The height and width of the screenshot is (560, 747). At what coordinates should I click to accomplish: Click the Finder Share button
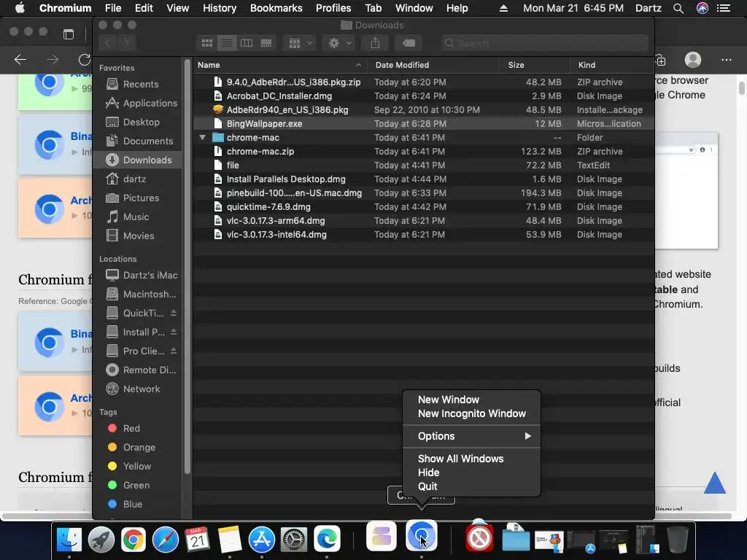[x=376, y=43]
